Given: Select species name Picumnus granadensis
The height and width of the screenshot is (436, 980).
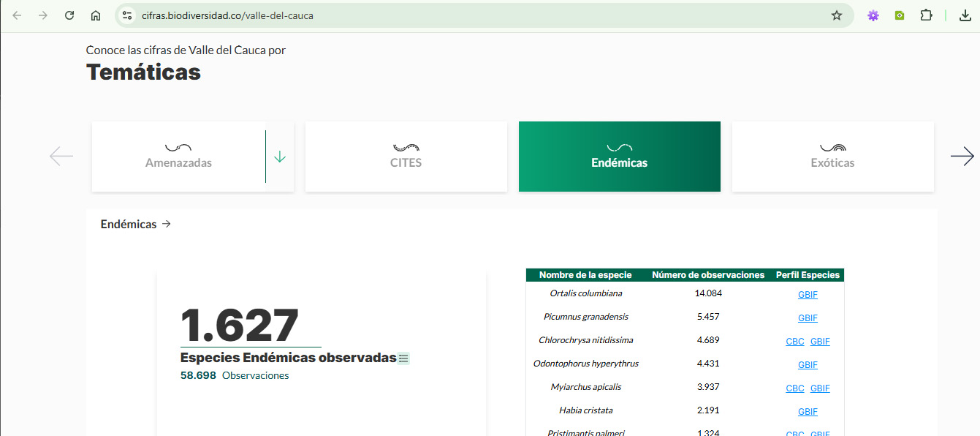Looking at the screenshot, I should click(x=586, y=317).
